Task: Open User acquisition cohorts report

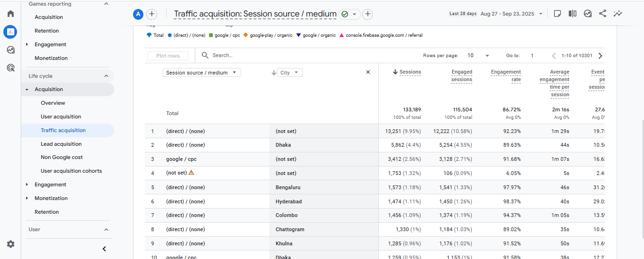Action: pos(71,171)
